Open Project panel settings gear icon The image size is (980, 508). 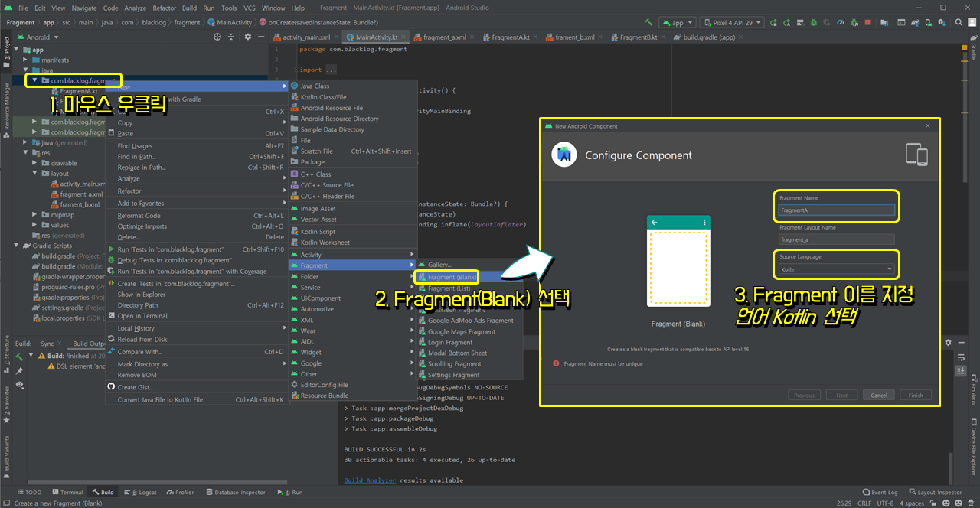click(x=247, y=37)
